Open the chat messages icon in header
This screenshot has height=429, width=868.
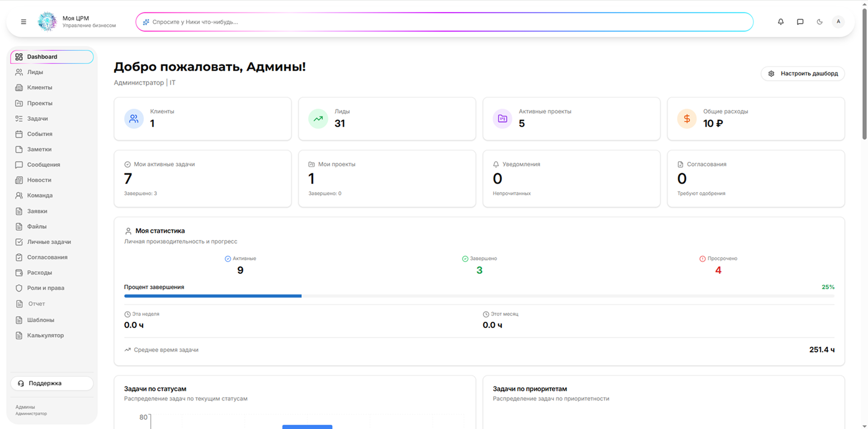coord(800,22)
